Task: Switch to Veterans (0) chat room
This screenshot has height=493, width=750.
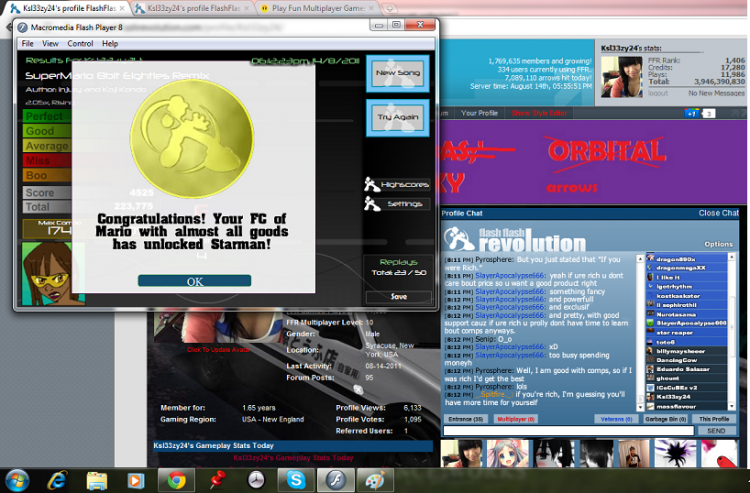Action: click(x=616, y=419)
